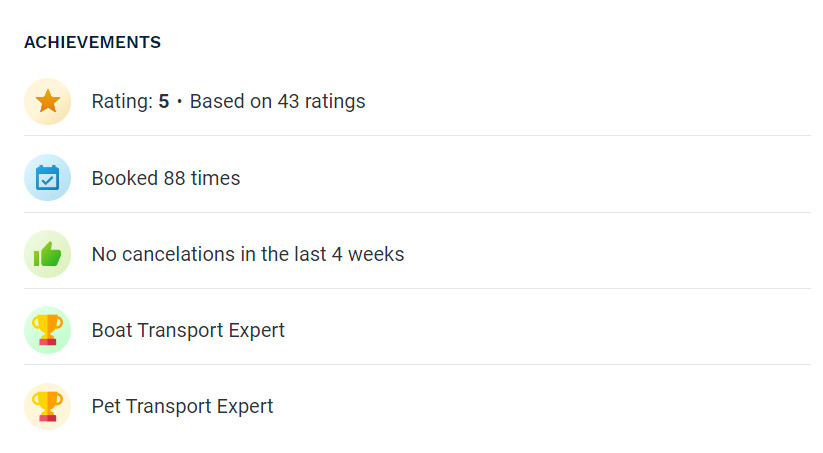
Task: Click the word "cancelations" in the achievements list
Action: [x=178, y=254]
